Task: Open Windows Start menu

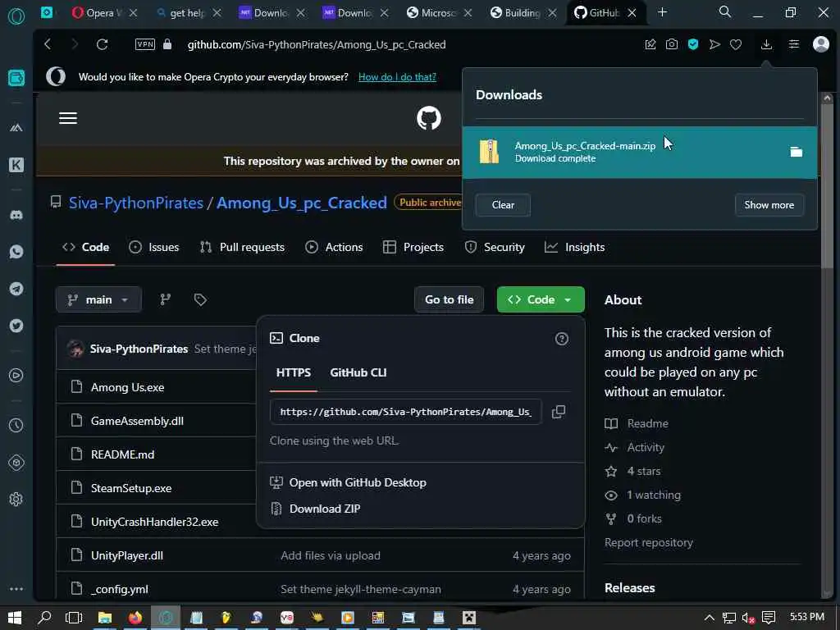Action: click(15, 618)
